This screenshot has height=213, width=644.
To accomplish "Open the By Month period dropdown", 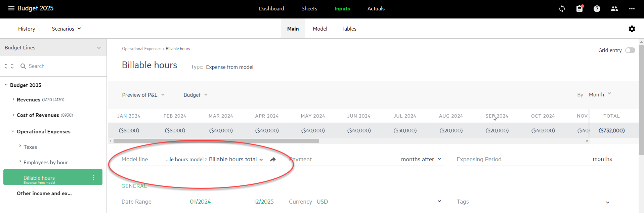I will (x=600, y=95).
